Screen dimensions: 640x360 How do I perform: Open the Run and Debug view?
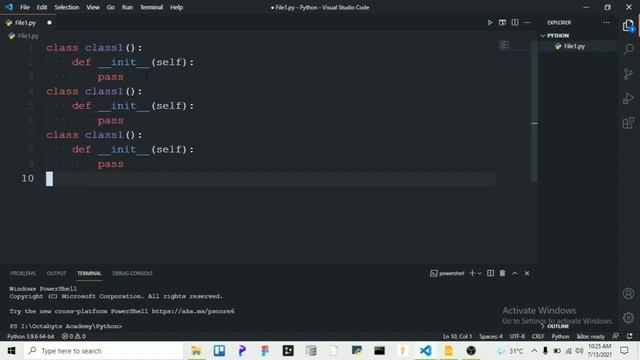(628, 98)
